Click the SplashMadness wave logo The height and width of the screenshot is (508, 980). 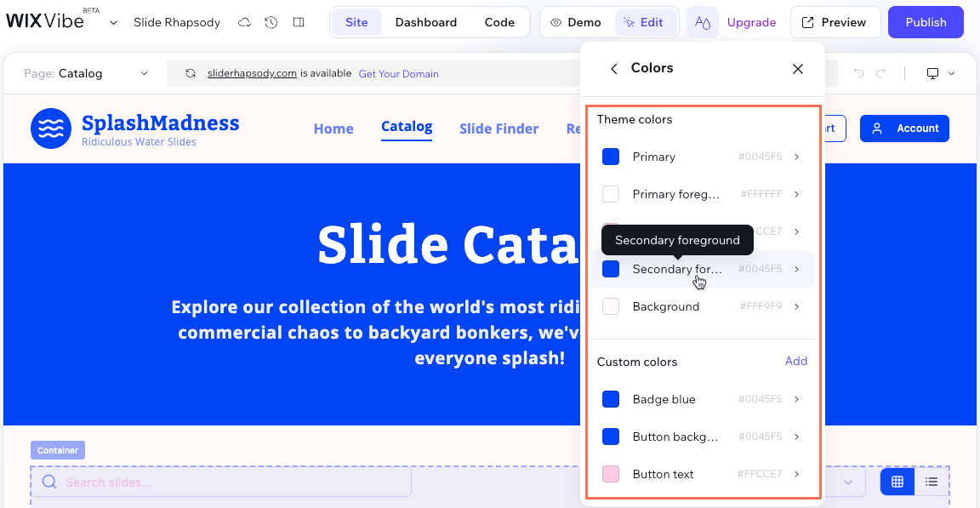pos(51,128)
